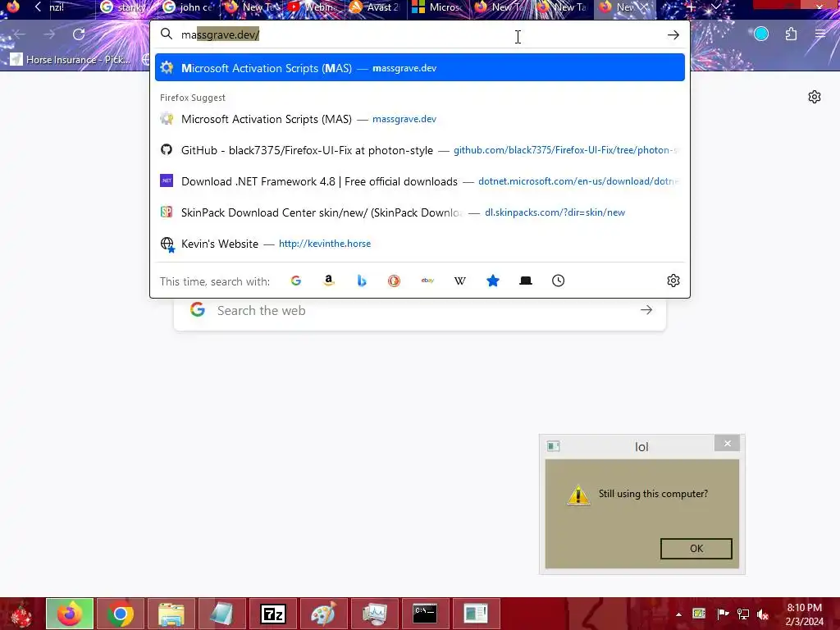
Task: Open the massgrave.dev entry under Firefox Suggest
Action: click(x=419, y=119)
